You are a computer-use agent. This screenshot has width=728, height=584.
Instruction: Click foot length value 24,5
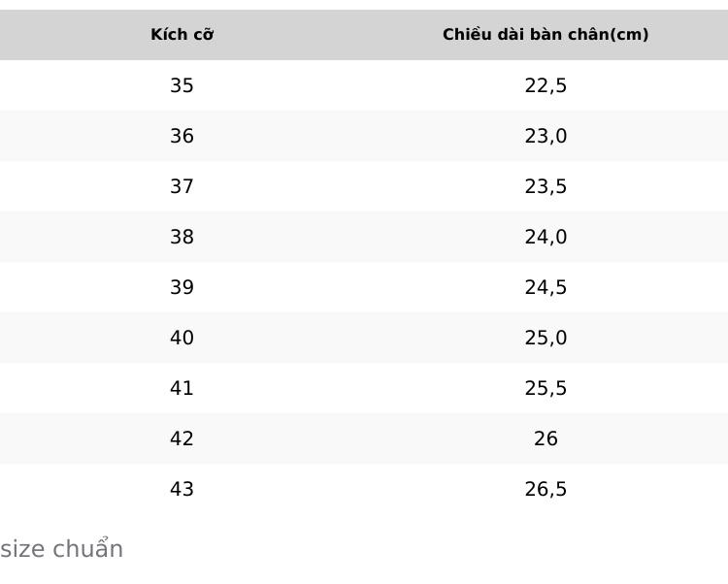546,287
